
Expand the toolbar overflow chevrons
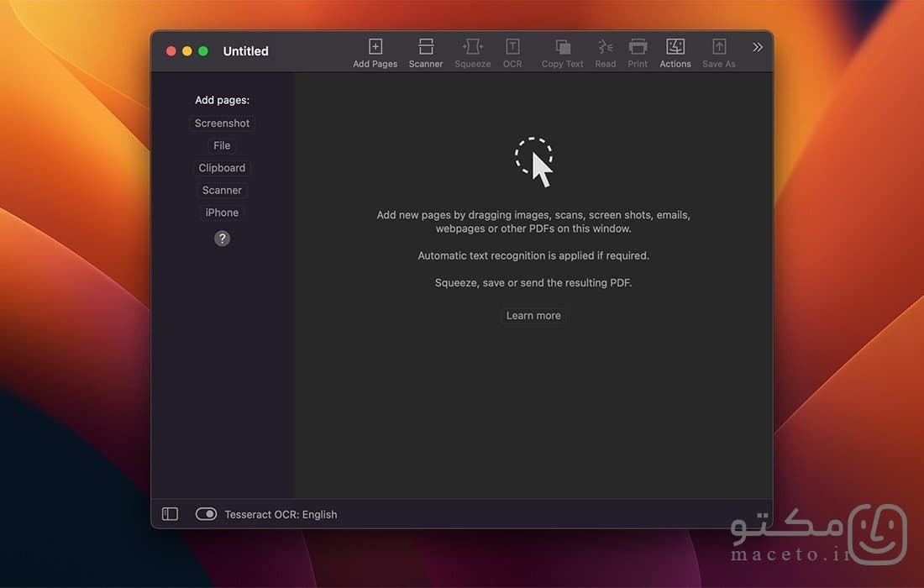(x=757, y=47)
